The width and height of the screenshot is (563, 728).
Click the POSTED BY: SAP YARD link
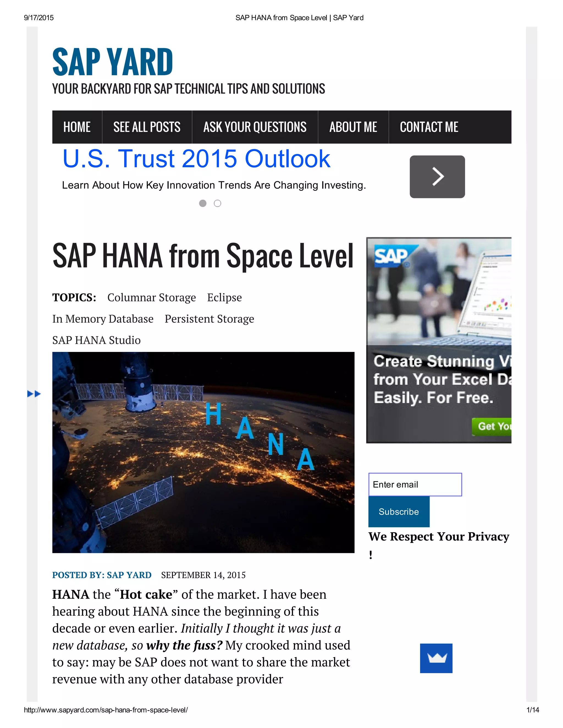click(x=102, y=575)
